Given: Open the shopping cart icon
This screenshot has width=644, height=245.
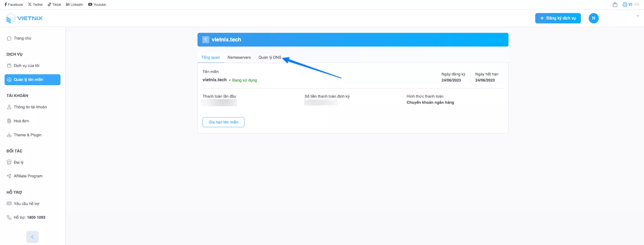Looking at the screenshot, I should (615, 5).
